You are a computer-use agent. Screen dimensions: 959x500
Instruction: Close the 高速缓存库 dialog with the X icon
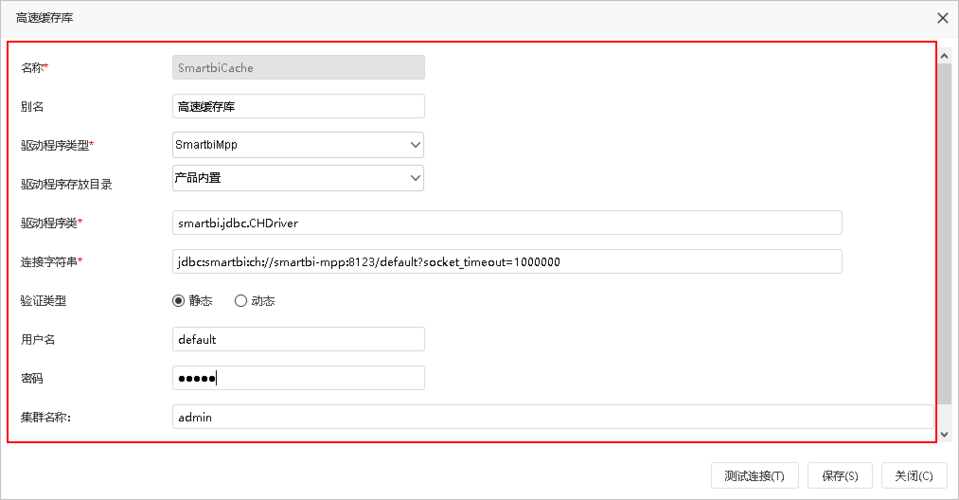coord(942,18)
